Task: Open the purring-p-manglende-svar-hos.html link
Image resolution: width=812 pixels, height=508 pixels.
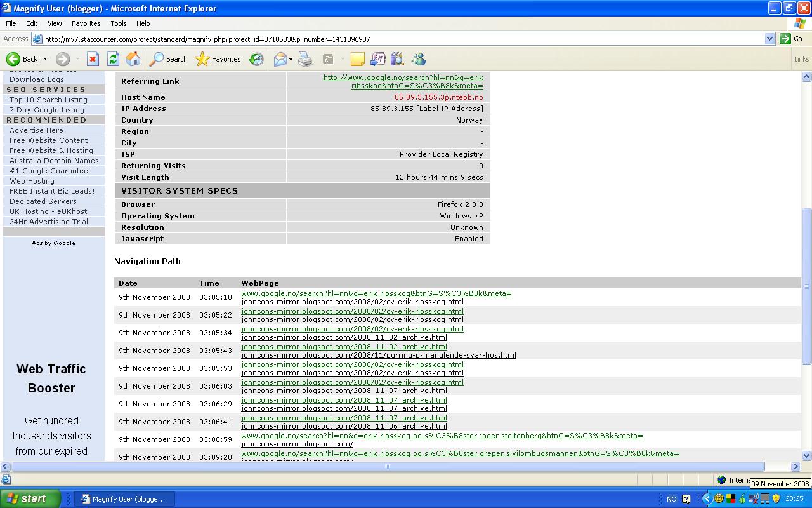Action: pos(379,355)
